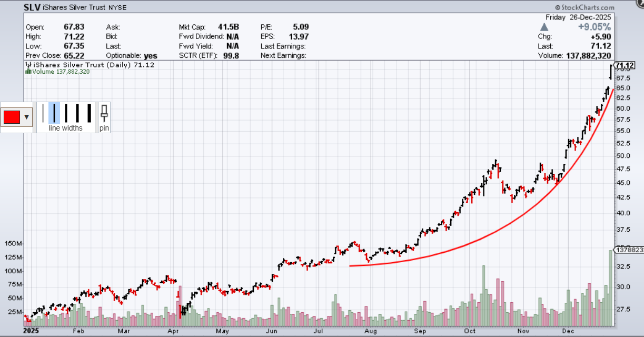Click the 71.12 last-price tag on price axis

(625, 65)
